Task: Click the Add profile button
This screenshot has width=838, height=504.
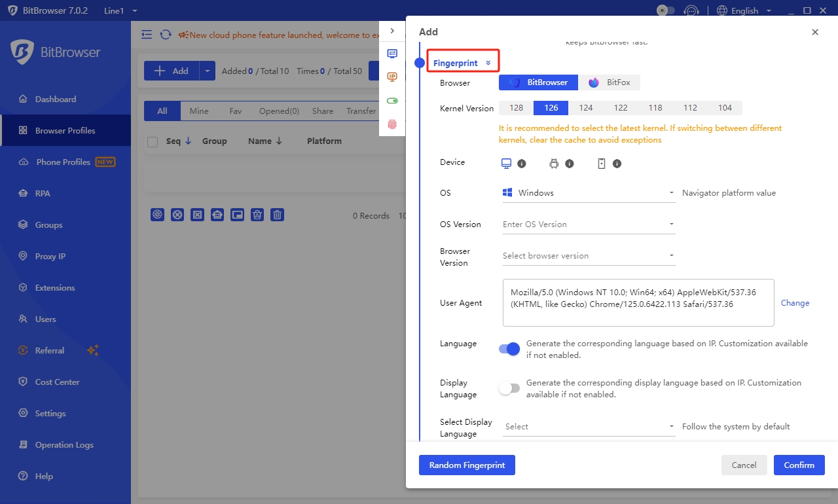Action: (x=171, y=71)
